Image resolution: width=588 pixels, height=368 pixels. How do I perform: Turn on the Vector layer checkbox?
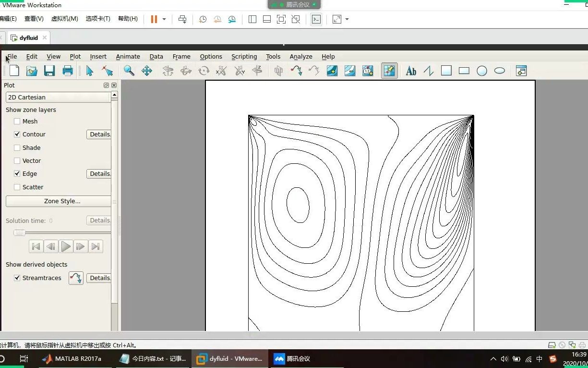17,161
